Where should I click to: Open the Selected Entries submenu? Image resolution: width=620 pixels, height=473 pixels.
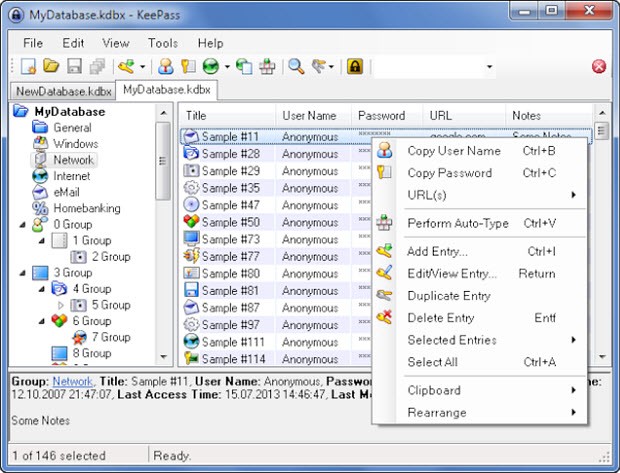click(479, 340)
